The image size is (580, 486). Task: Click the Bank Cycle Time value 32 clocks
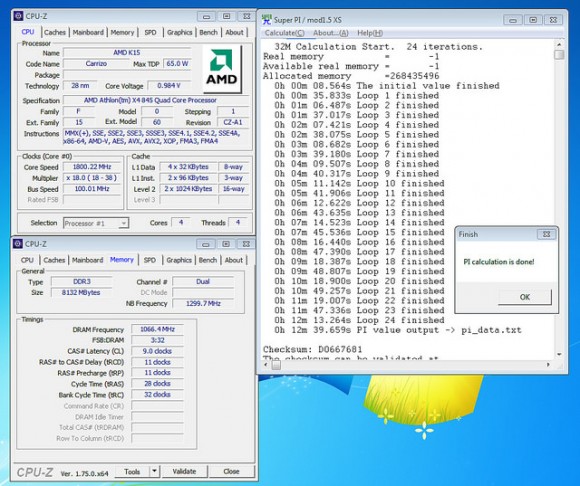pyautogui.click(x=157, y=395)
